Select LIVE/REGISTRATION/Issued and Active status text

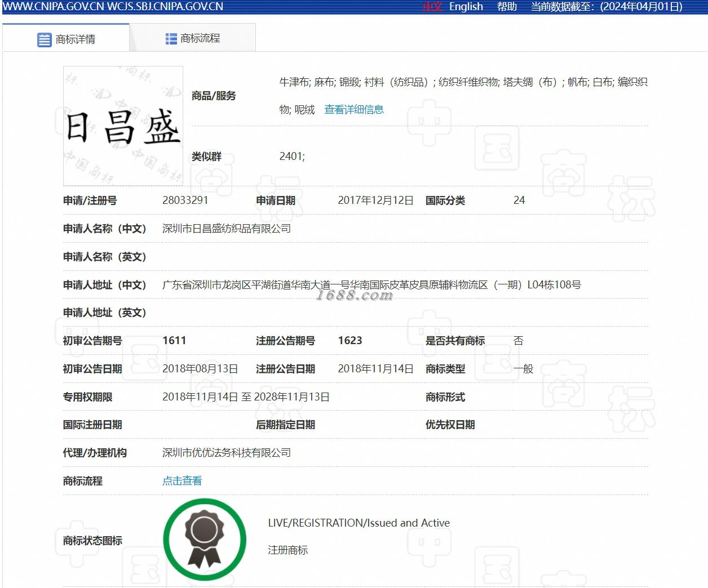(x=359, y=523)
